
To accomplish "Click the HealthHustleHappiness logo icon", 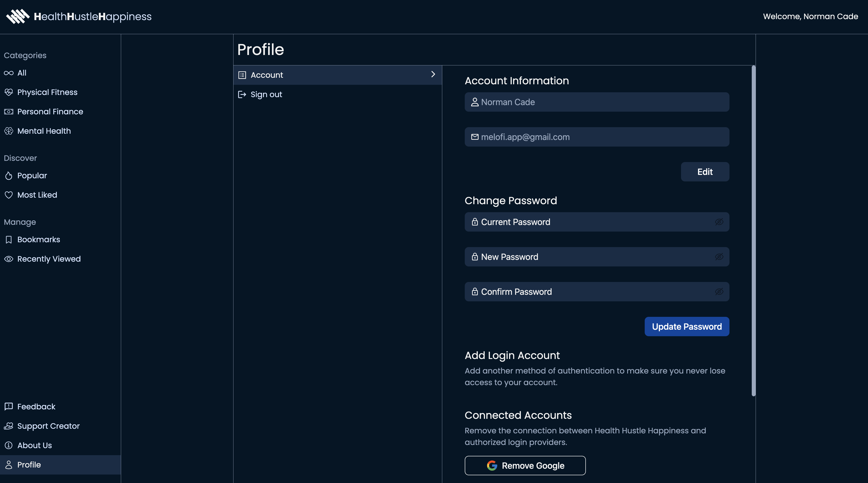I will point(18,16).
